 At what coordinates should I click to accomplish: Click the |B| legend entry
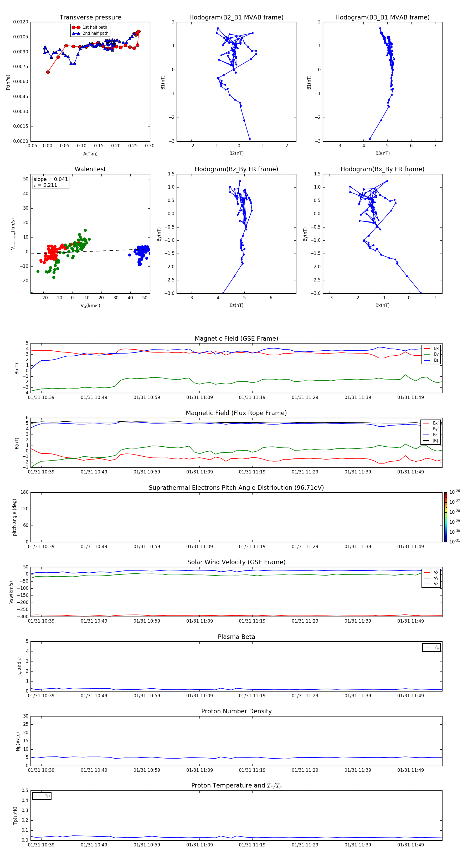(431, 441)
